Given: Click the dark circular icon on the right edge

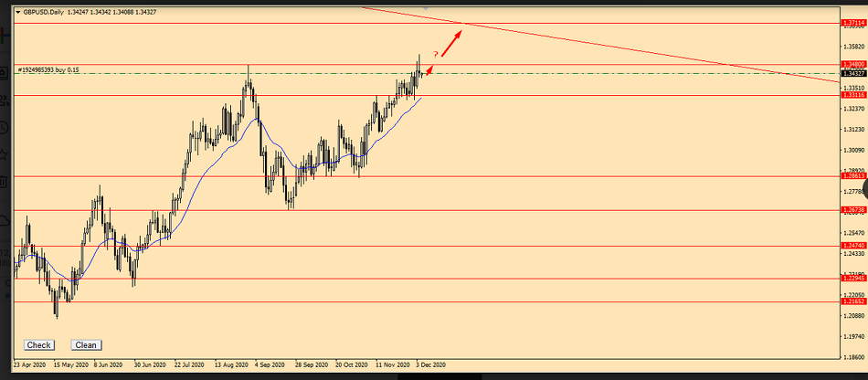Looking at the screenshot, I should click(x=863, y=190).
